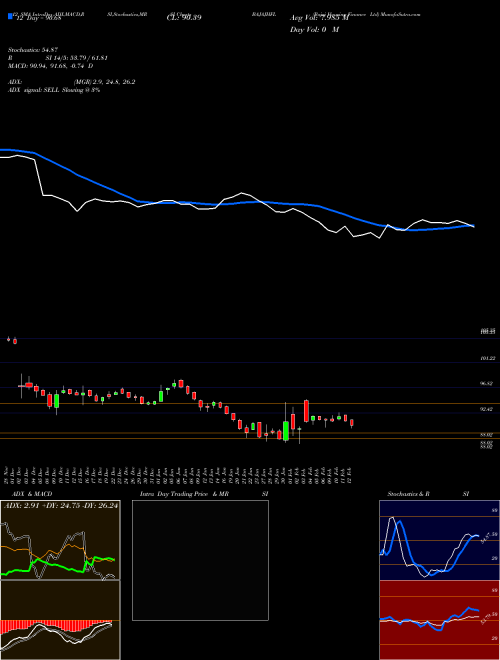Click the empty Intra Day Trading Price chart box
This screenshot has width=500, height=660.
200,560
